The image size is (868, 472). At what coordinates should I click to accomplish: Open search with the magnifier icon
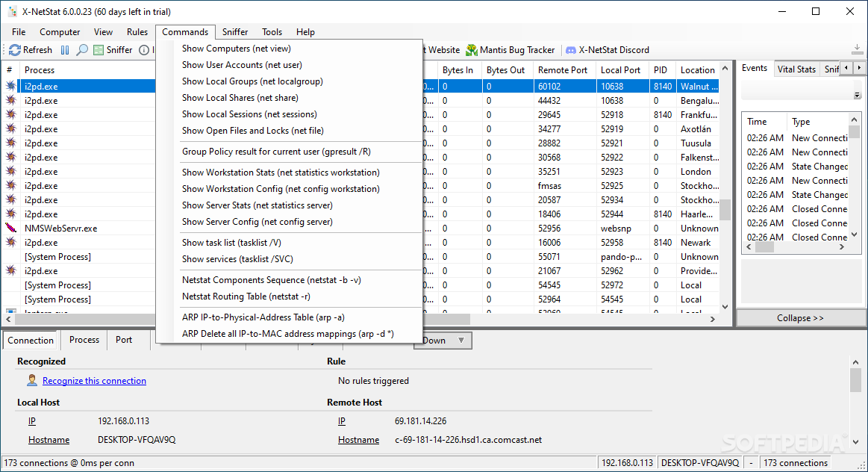click(82, 50)
